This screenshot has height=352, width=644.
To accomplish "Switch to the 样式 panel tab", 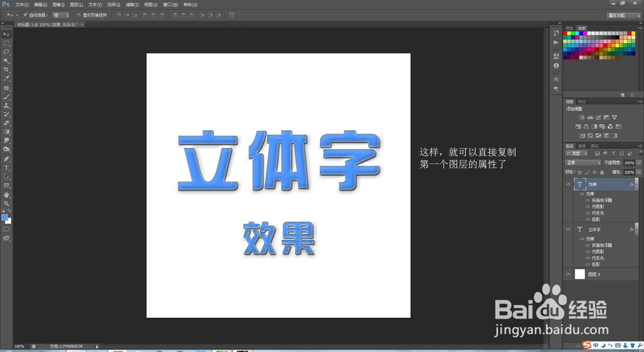I will (582, 102).
